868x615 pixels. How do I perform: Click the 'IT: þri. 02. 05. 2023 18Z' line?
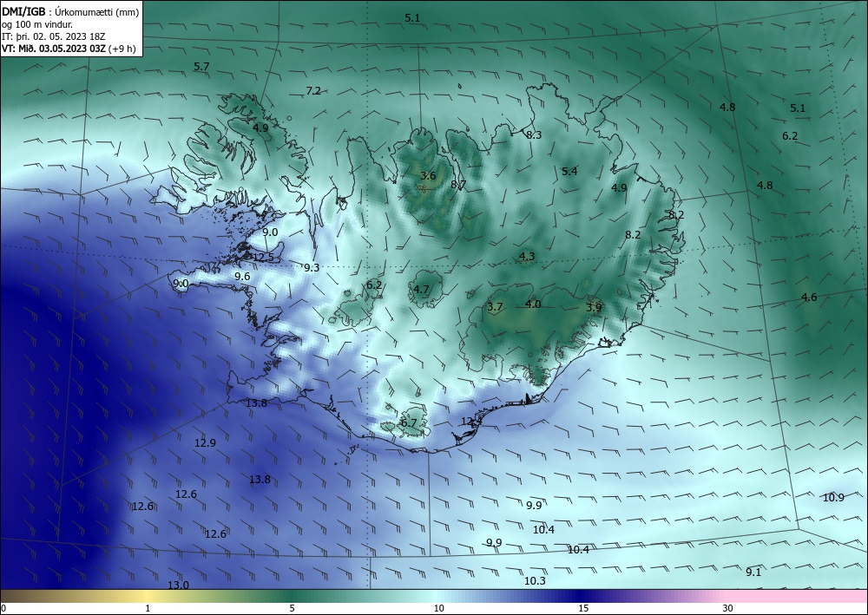[x=54, y=36]
